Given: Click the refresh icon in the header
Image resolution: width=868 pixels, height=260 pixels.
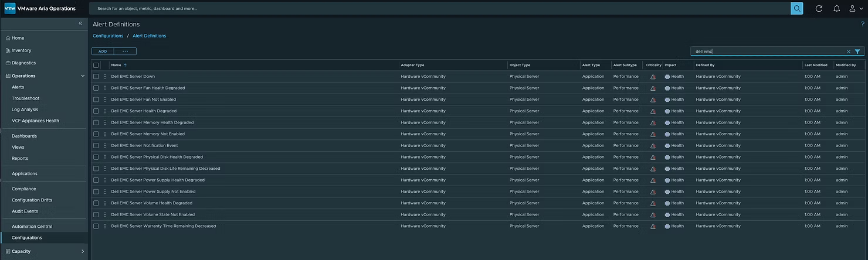Looking at the screenshot, I should click(819, 8).
